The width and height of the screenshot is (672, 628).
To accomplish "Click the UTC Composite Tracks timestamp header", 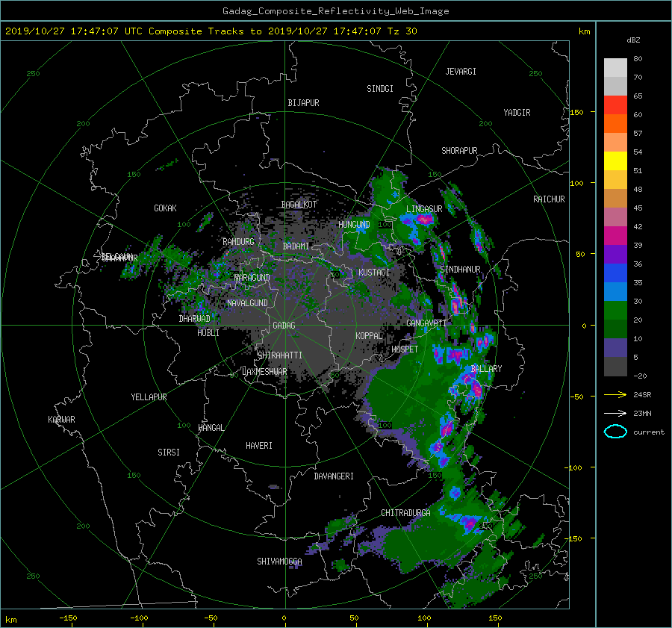I will 211,31.
